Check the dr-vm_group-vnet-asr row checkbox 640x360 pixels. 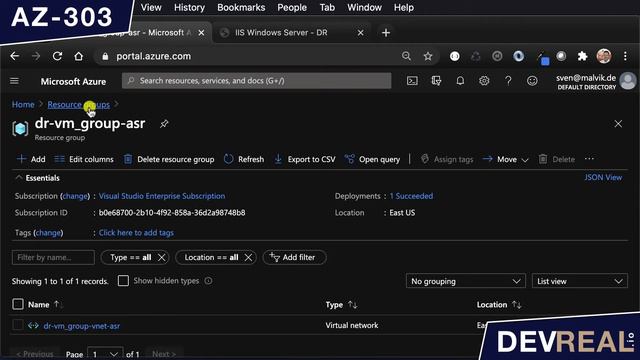(18, 325)
